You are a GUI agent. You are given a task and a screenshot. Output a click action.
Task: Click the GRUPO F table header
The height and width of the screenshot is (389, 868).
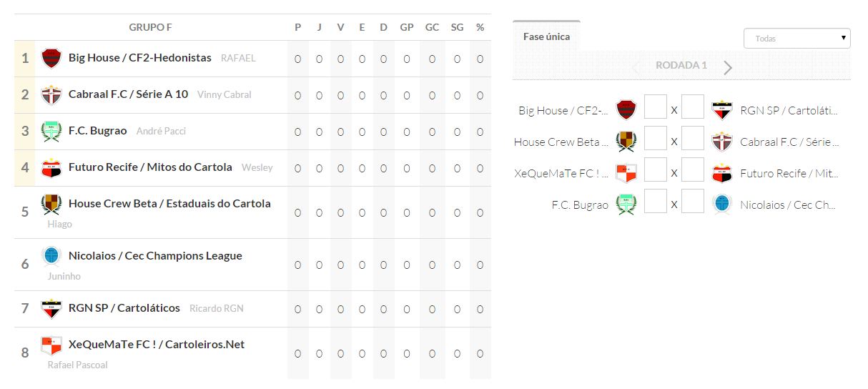[150, 27]
